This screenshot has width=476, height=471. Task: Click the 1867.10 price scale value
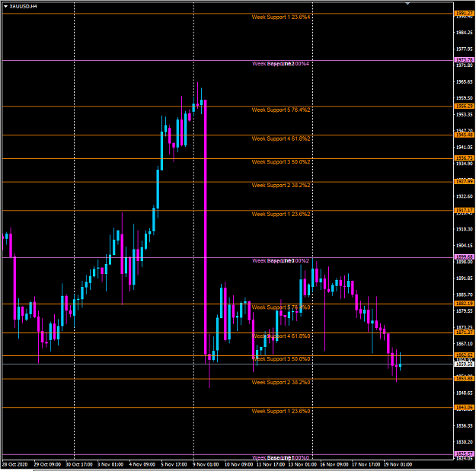coord(465,344)
